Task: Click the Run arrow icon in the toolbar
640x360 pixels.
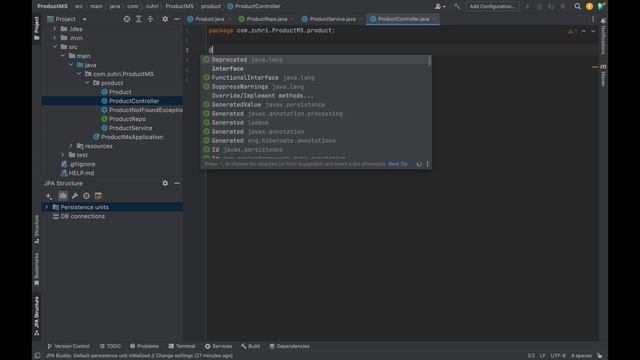Action: (528, 6)
